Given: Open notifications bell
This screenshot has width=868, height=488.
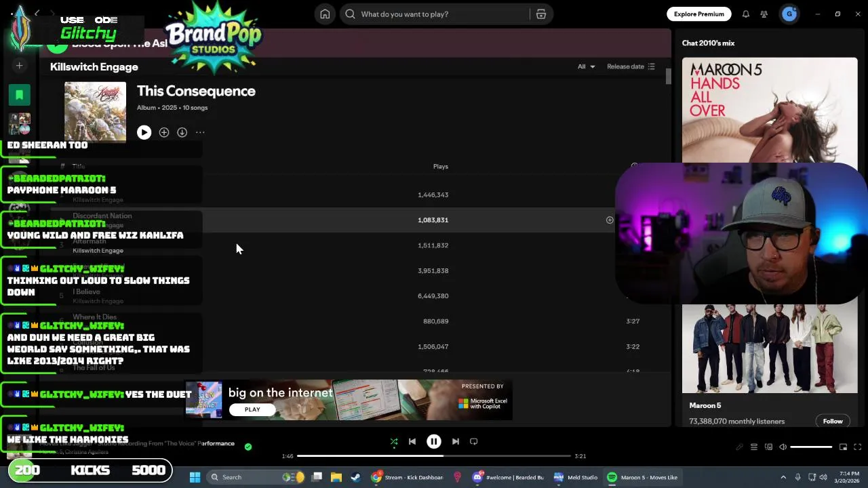Looking at the screenshot, I should [x=745, y=14].
